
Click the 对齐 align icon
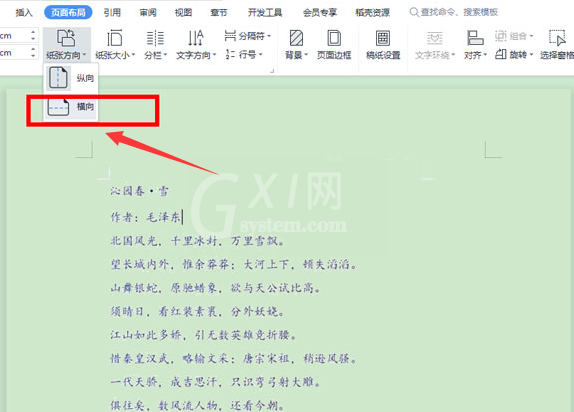tap(475, 38)
